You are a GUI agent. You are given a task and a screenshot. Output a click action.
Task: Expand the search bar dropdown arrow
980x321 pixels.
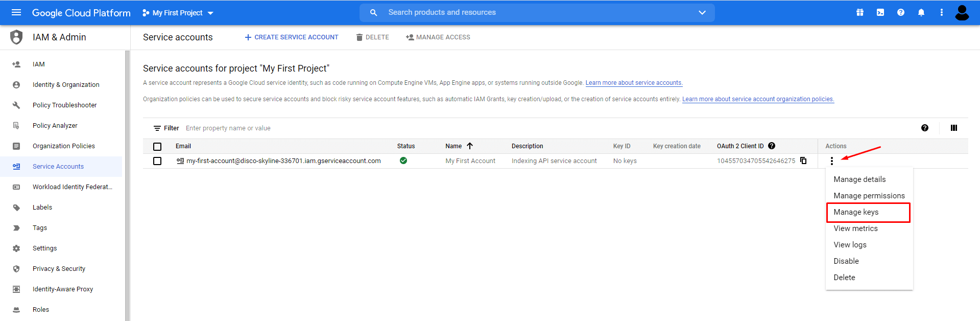pos(702,12)
